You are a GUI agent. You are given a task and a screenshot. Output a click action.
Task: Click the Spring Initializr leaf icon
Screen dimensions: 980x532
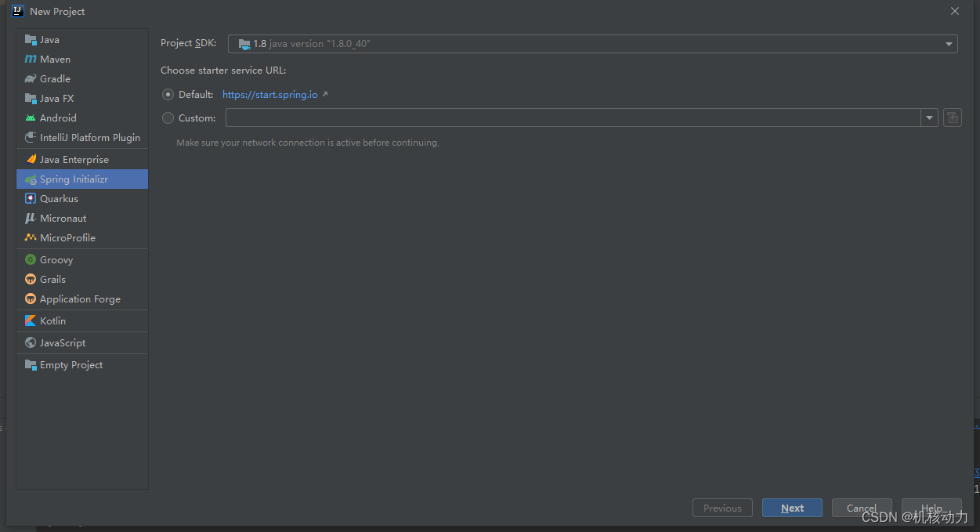[31, 179]
